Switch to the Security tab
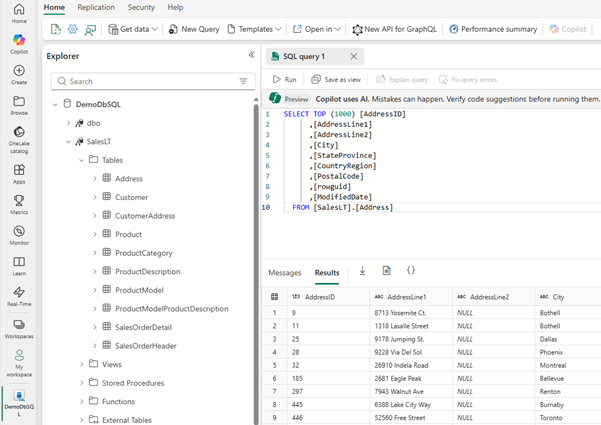The image size is (601, 425). coord(141,7)
